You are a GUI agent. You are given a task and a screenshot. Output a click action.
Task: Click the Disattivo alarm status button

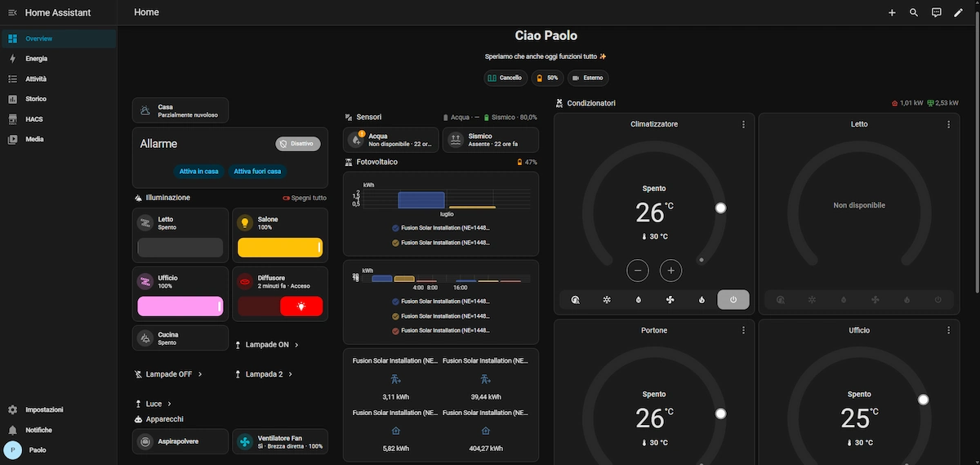[298, 144]
